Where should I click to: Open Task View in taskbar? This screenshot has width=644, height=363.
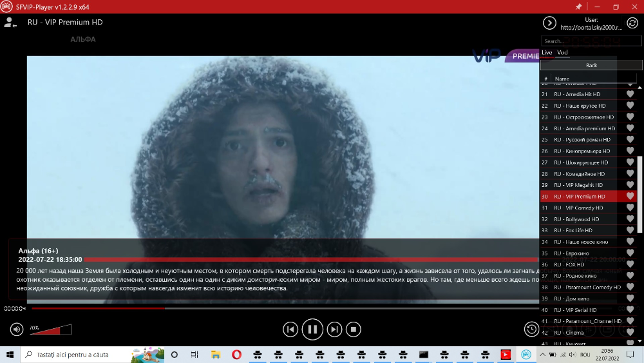coord(194,355)
